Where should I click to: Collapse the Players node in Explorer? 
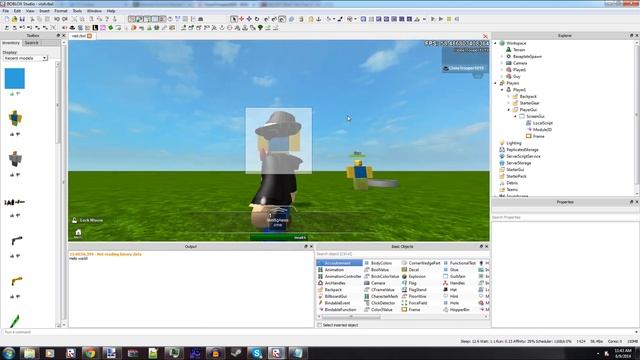496,83
